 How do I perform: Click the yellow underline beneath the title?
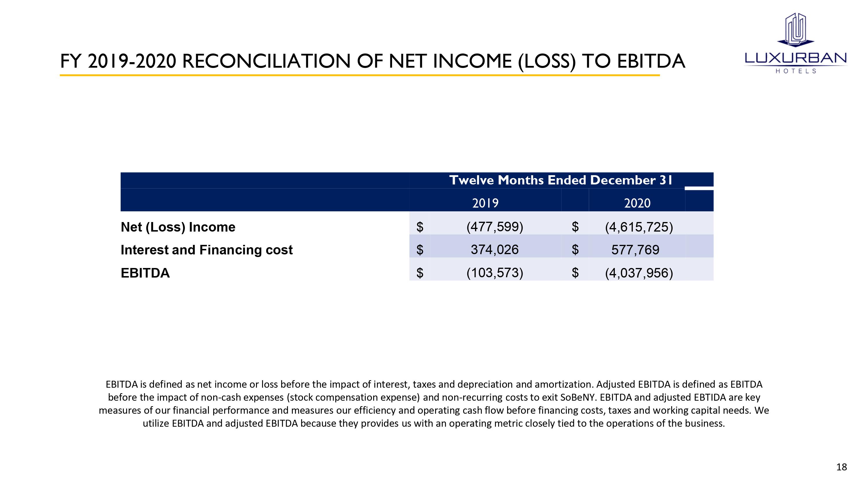pyautogui.click(x=359, y=75)
